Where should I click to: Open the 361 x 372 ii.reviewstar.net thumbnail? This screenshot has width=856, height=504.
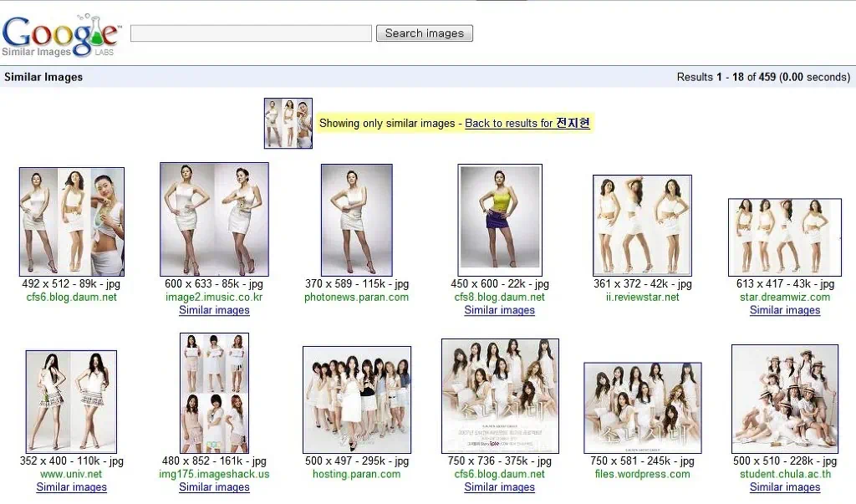tap(642, 223)
